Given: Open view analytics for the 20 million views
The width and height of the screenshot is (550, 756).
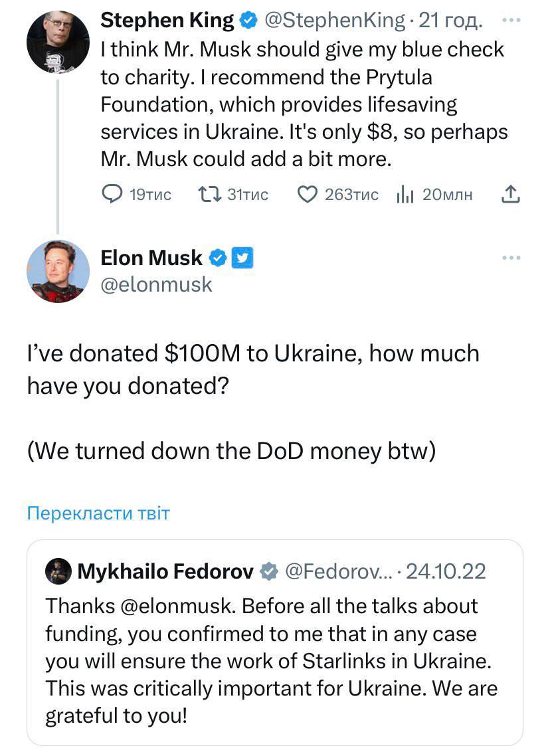Looking at the screenshot, I should pos(405,195).
